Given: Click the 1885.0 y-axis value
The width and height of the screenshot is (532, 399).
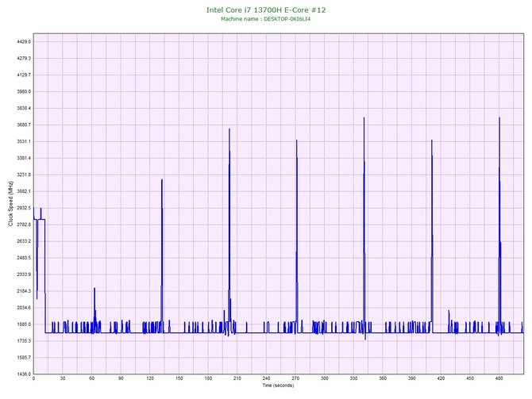Looking at the screenshot, I should (x=24, y=324).
